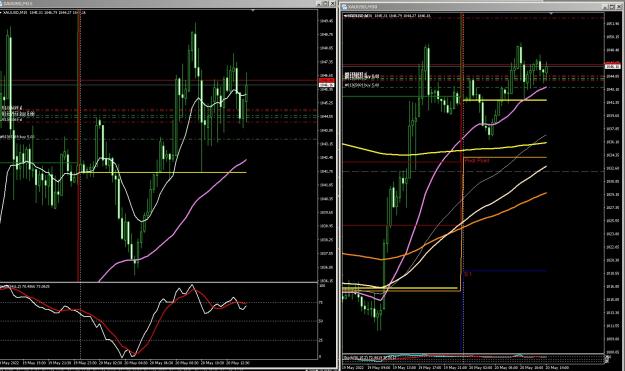Screen dimensions: 625x371
Task: Click the Stoch indicator label in left subwindow
Action: pyautogui.click(x=25, y=286)
